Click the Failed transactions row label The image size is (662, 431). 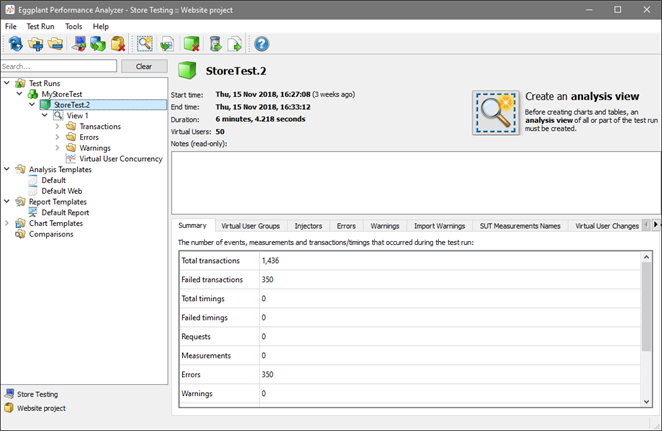coord(212,279)
